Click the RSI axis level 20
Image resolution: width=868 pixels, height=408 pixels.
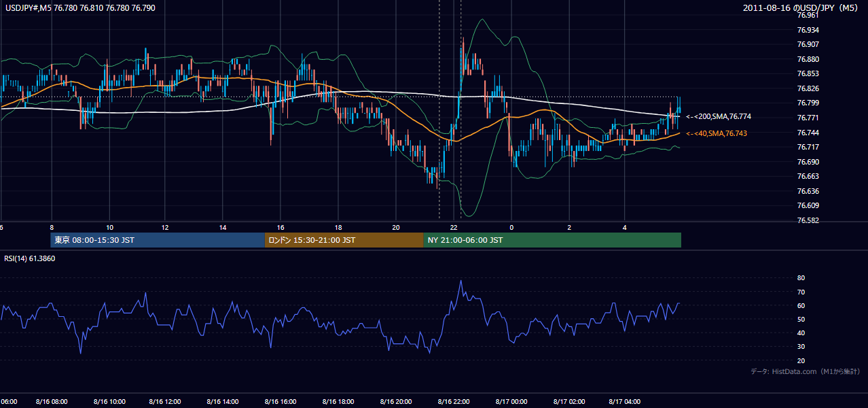click(x=801, y=360)
